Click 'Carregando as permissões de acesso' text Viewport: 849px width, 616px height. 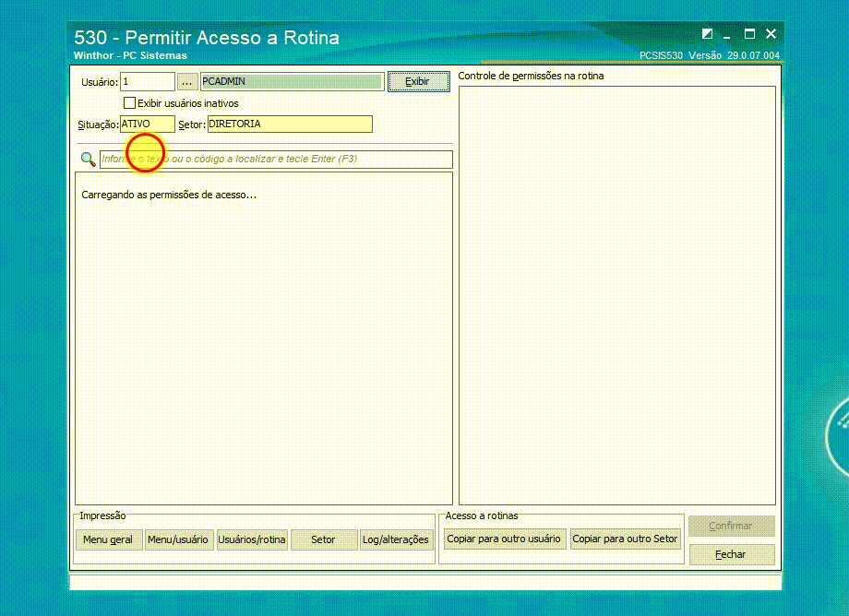coord(169,195)
